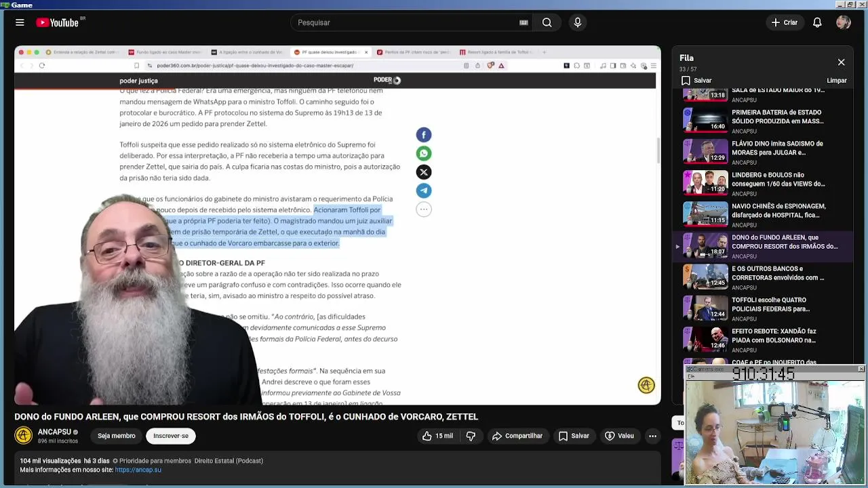This screenshot has width=868, height=488.
Task: Save the queue with Salvar
Action: pyautogui.click(x=697, y=81)
